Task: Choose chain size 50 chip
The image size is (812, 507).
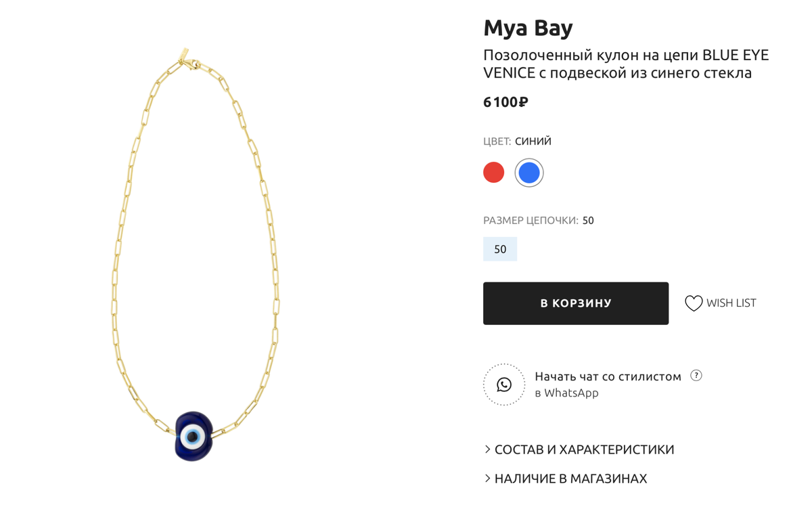Action: coord(500,249)
